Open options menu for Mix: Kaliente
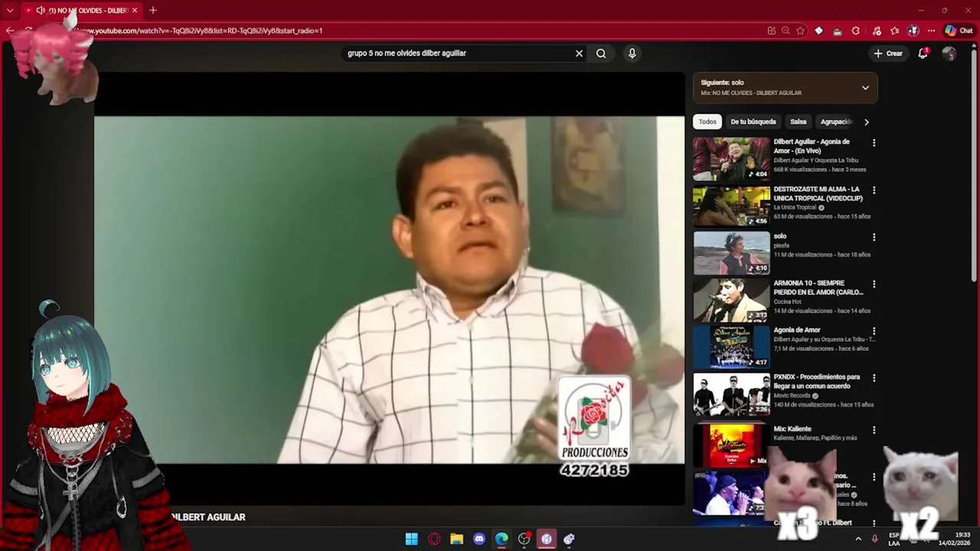Screen dimensions: 980x551 pyautogui.click(x=874, y=430)
